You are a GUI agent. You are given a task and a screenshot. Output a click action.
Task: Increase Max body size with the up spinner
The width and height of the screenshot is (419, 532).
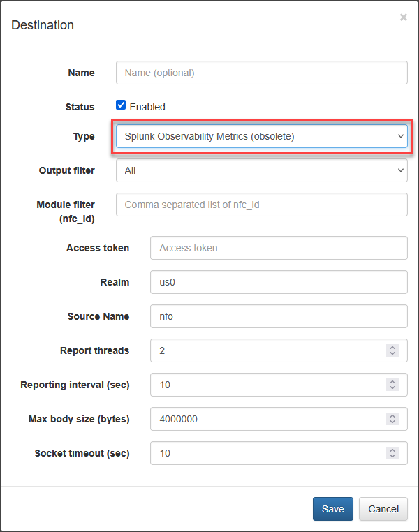coord(392,416)
